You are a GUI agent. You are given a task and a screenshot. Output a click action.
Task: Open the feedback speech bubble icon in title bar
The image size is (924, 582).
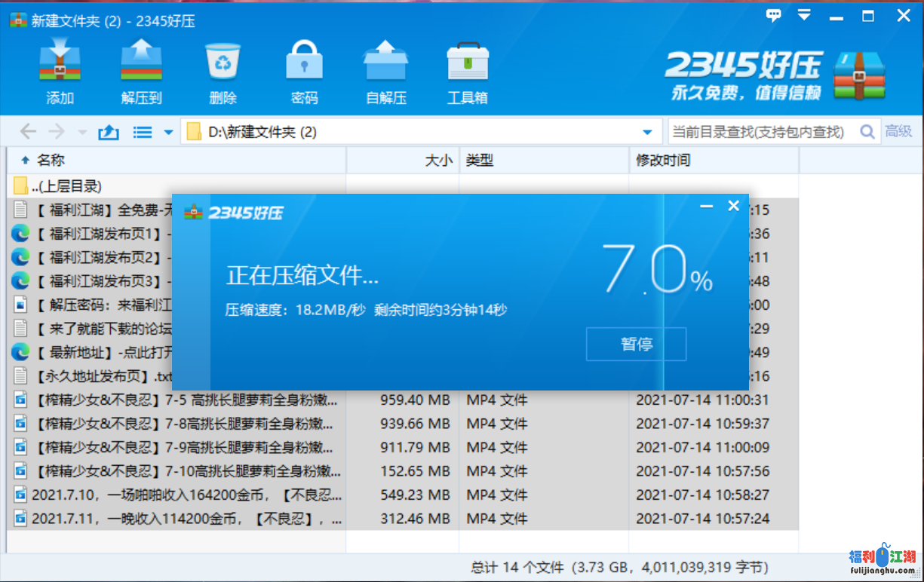click(x=774, y=16)
